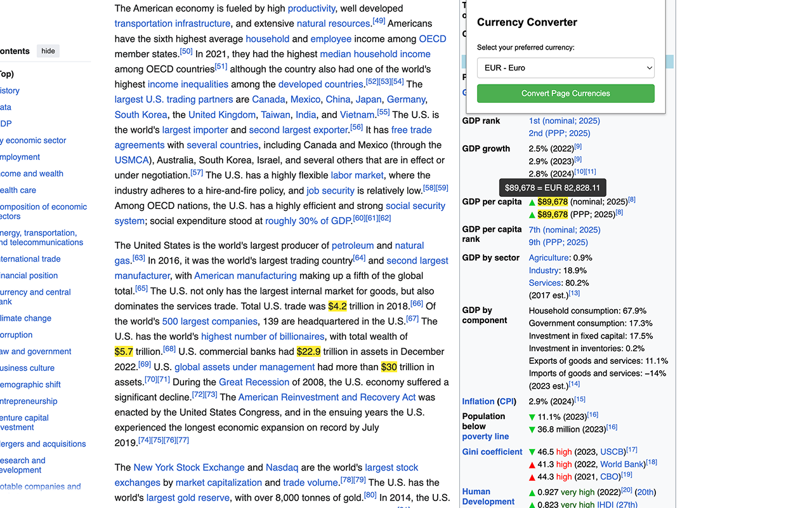Open the productivity link
This screenshot has width=812, height=508.
311,8
